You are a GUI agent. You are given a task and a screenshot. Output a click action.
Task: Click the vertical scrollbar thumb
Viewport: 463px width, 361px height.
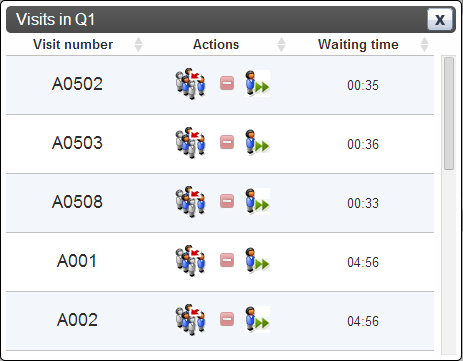pos(449,113)
